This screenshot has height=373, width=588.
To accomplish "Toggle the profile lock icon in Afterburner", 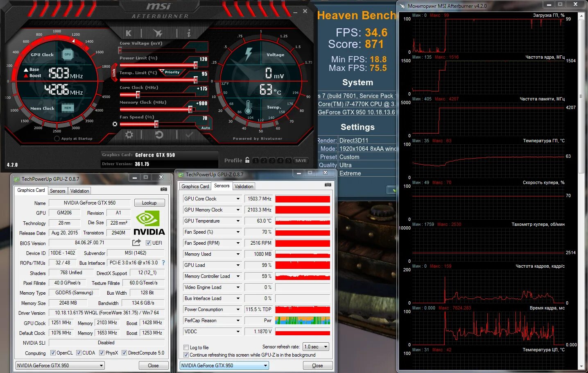I will tap(247, 160).
